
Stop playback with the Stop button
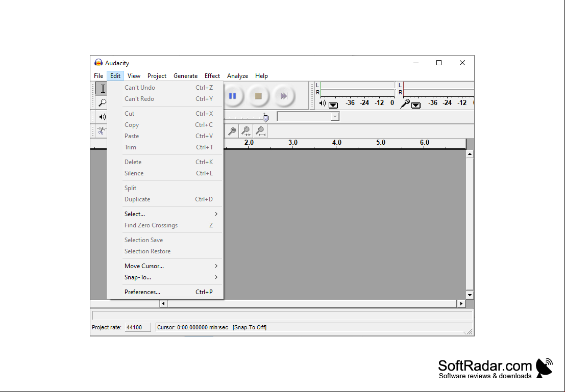pyautogui.click(x=258, y=96)
